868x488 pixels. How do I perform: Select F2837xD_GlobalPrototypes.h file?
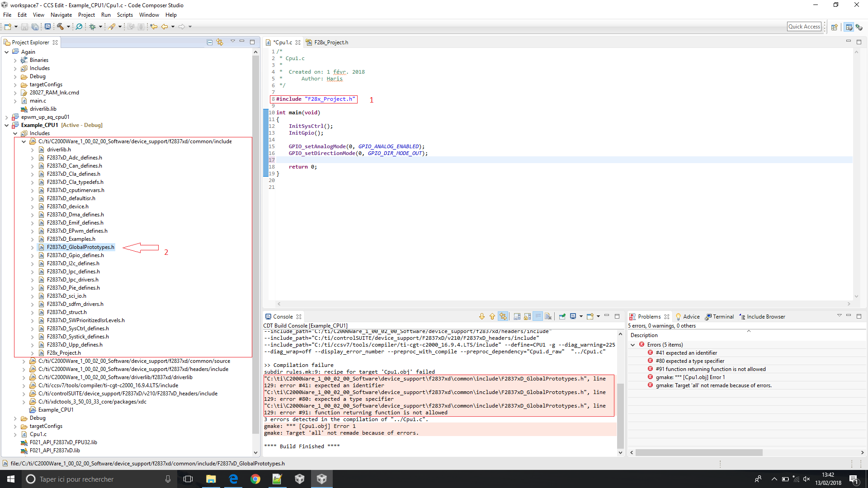[x=80, y=247]
